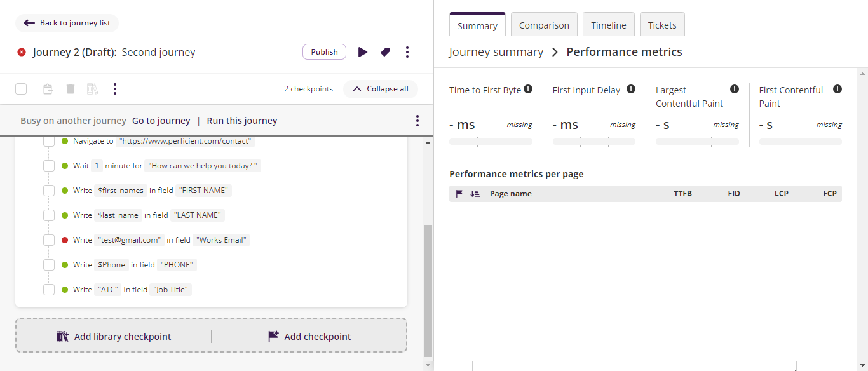
Task: Show info for First Contentful Paint
Action: pyautogui.click(x=837, y=89)
